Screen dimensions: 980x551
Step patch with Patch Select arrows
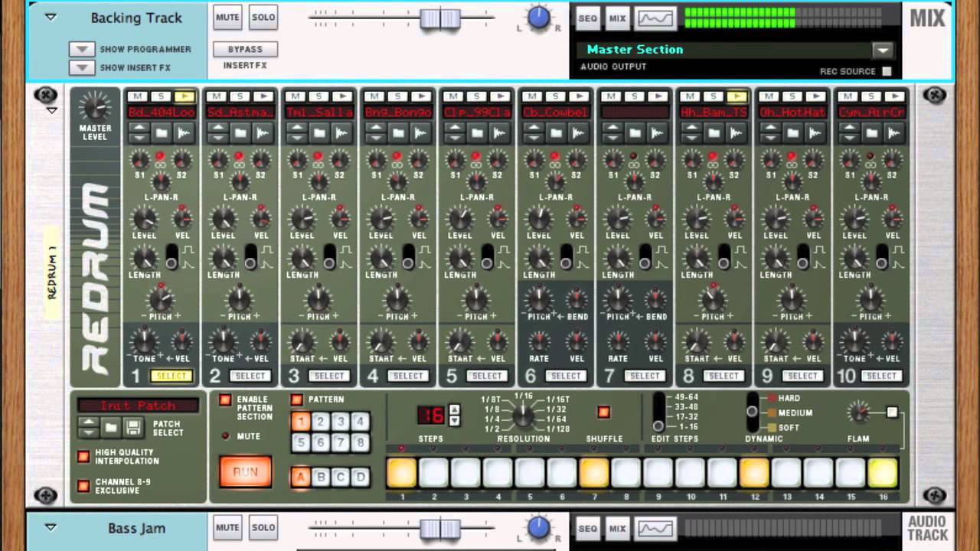pos(90,427)
